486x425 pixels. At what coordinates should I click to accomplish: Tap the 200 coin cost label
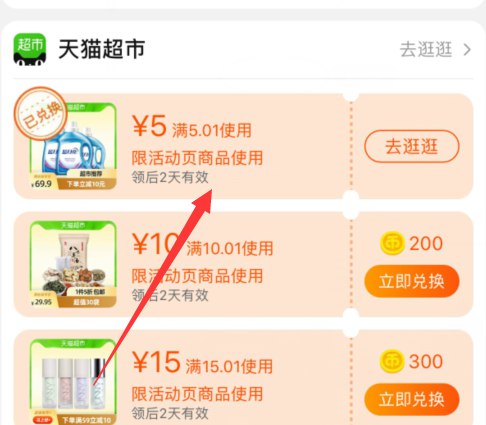[426, 243]
